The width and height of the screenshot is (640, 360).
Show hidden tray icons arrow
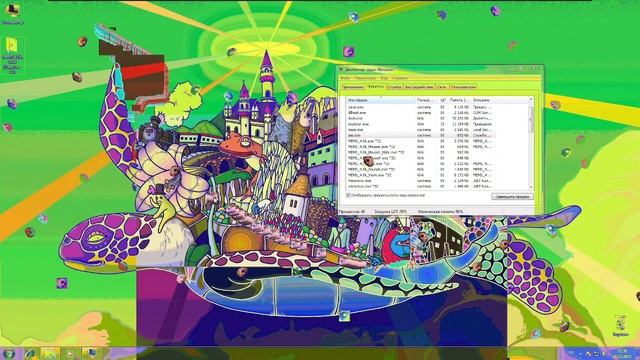pos(580,353)
